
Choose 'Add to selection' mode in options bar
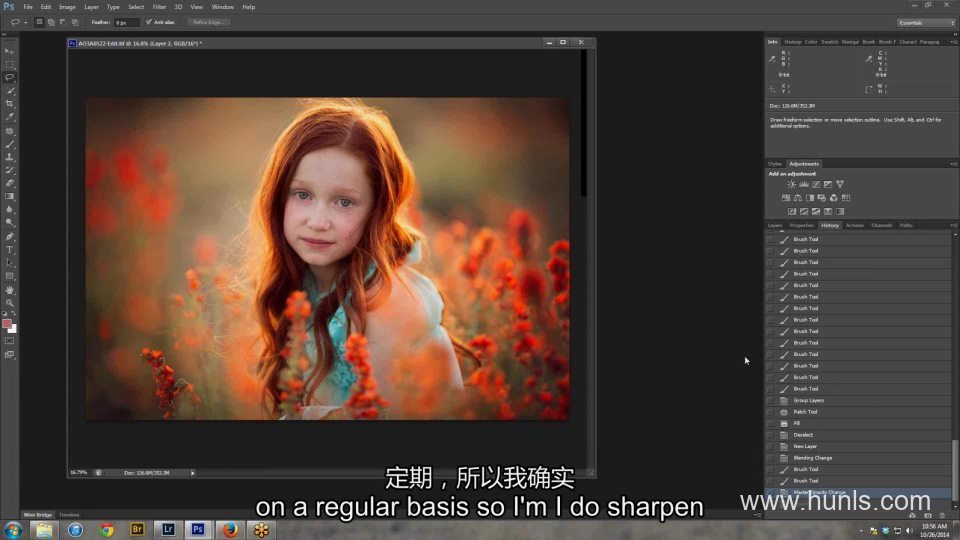click(x=51, y=22)
